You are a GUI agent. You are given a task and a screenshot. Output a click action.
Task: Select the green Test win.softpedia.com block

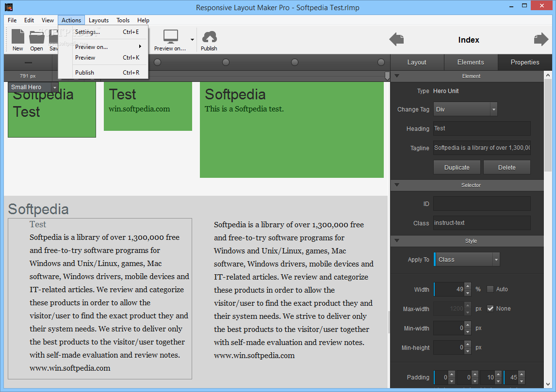pyautogui.click(x=148, y=106)
